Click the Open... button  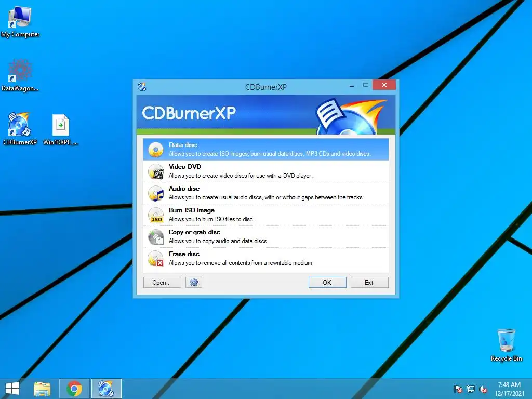(x=162, y=282)
